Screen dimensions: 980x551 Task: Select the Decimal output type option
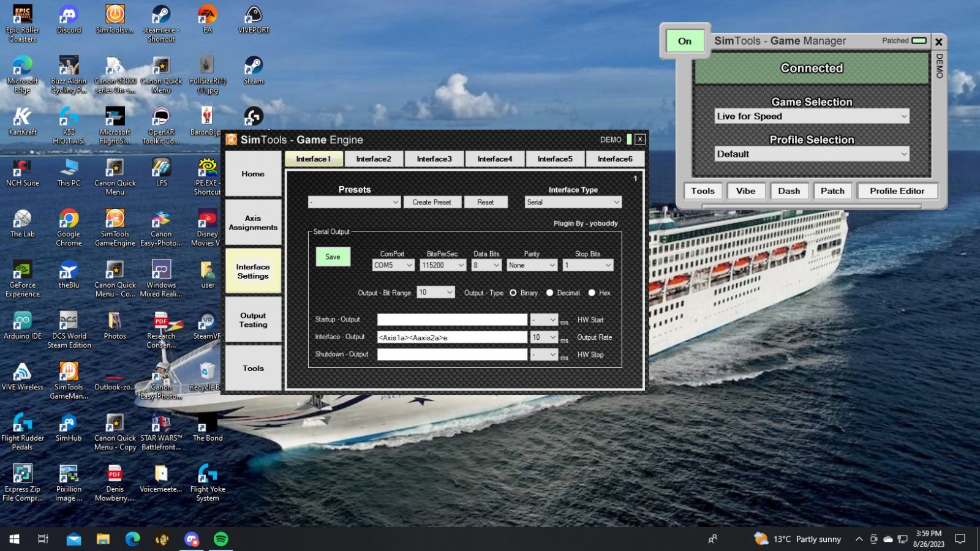coord(549,293)
